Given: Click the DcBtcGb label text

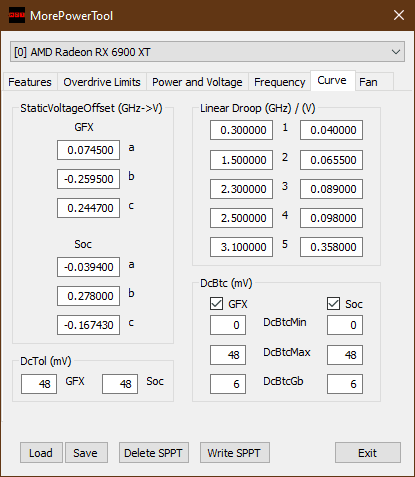Looking at the screenshot, I should pos(283,381).
